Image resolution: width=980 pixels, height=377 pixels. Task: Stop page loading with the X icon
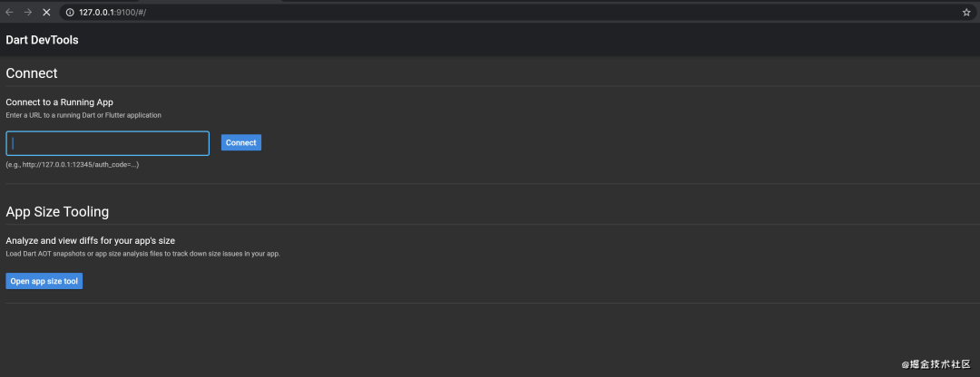point(46,12)
